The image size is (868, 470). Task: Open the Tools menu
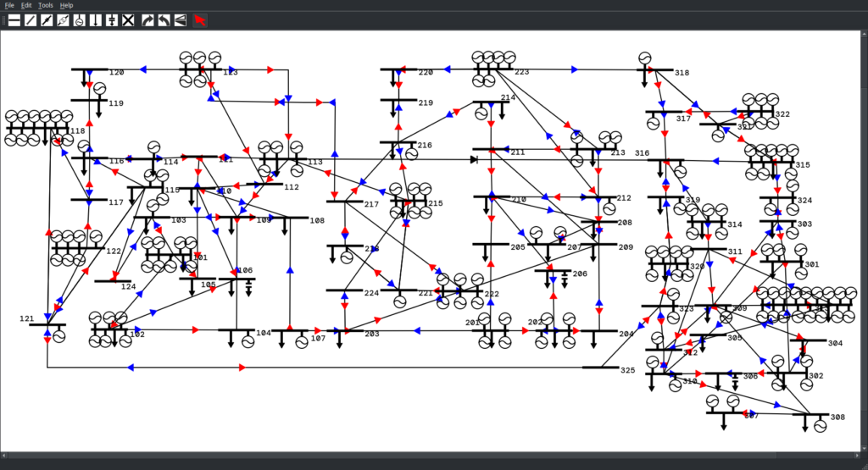coord(46,5)
